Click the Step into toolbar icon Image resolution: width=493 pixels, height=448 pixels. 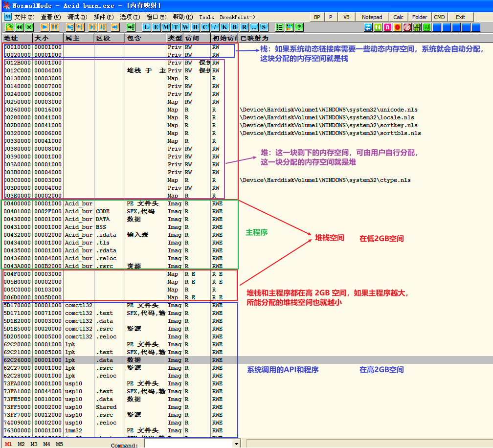(70, 27)
